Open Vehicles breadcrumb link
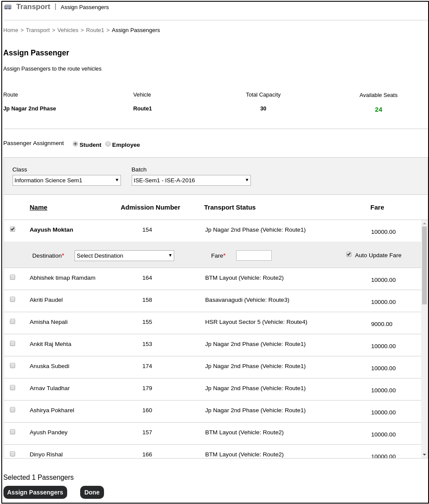 tap(68, 30)
